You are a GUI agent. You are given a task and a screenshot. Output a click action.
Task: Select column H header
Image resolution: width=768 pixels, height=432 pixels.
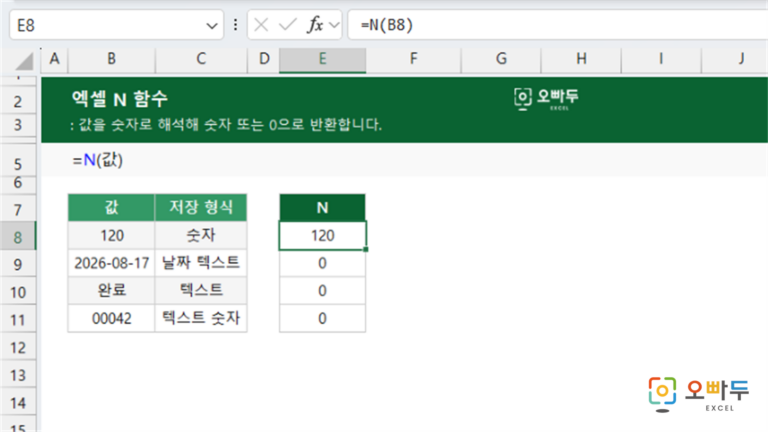[581, 59]
